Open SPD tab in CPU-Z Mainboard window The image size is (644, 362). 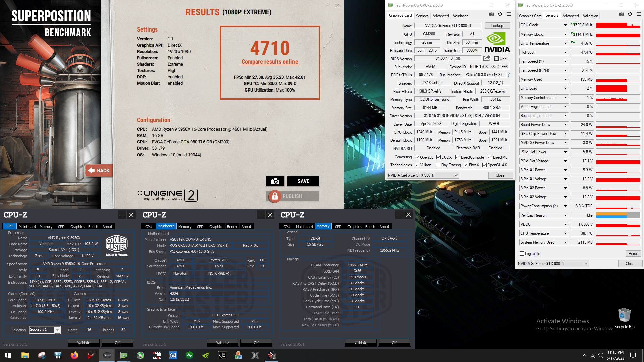[x=200, y=227]
